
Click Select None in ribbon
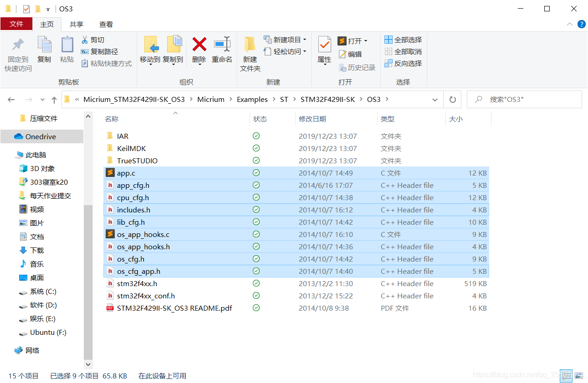[x=403, y=52]
